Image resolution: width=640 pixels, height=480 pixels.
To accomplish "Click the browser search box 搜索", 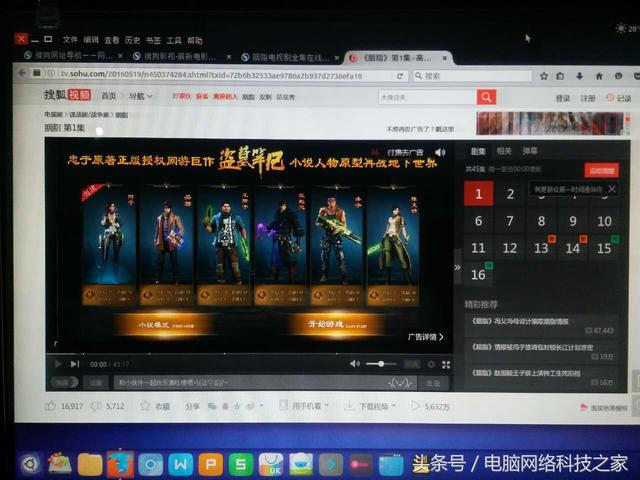I will tap(472, 76).
